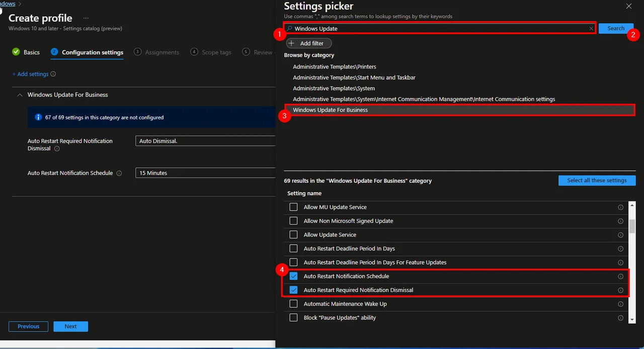Go to the Review step
This screenshot has width=644, height=349.
coord(258,52)
